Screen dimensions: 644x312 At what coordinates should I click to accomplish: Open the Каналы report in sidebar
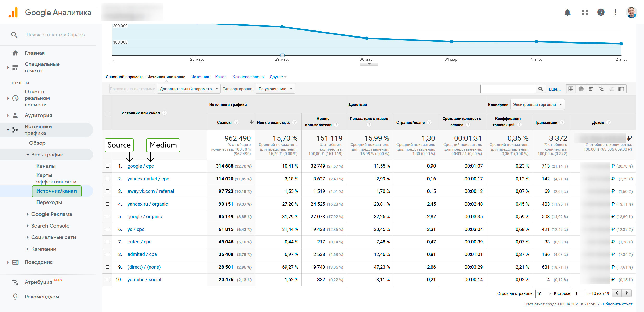pos(46,166)
